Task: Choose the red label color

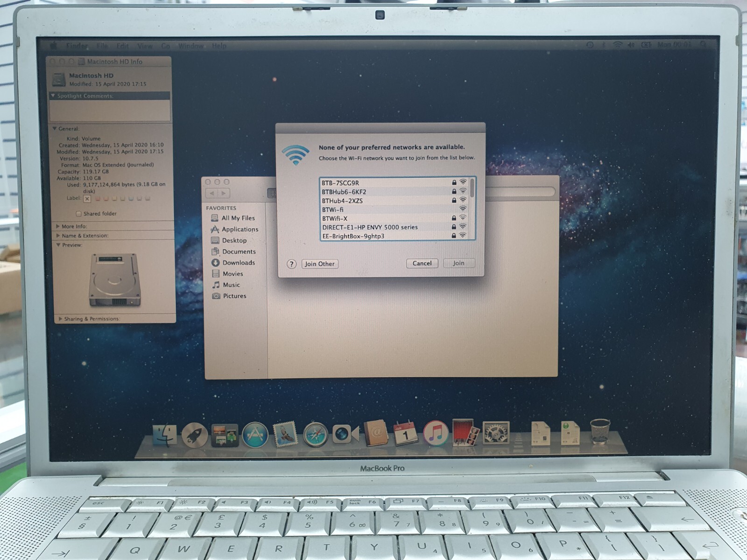Action: [x=98, y=199]
